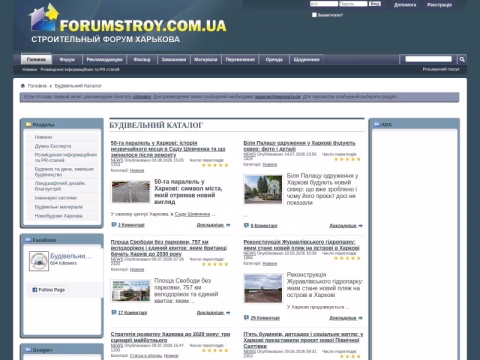Open the Рекламодавцям navigation tab
The image size is (480, 360).
(104, 59)
